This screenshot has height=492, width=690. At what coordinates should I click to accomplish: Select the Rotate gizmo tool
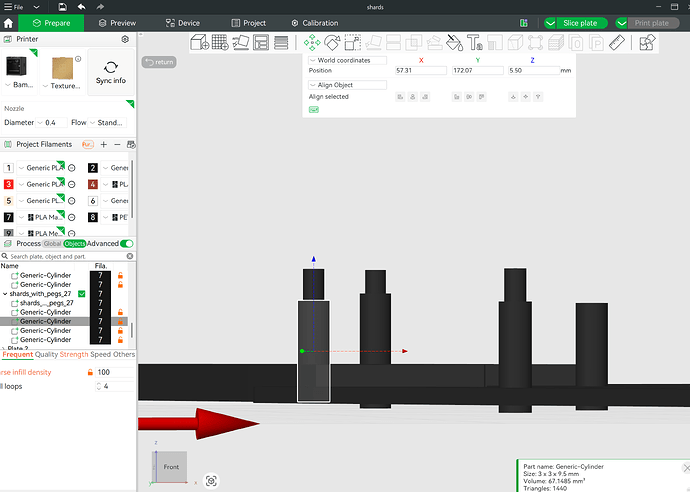click(332, 43)
